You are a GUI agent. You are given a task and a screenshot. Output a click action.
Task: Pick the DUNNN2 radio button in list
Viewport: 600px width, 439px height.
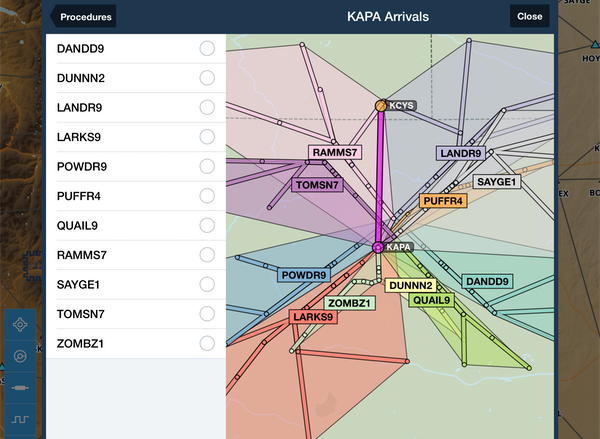(207, 77)
